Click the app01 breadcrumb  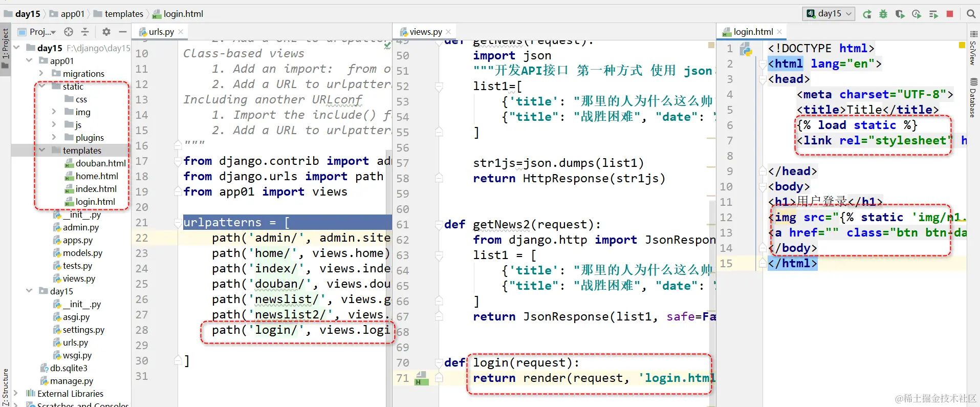67,14
